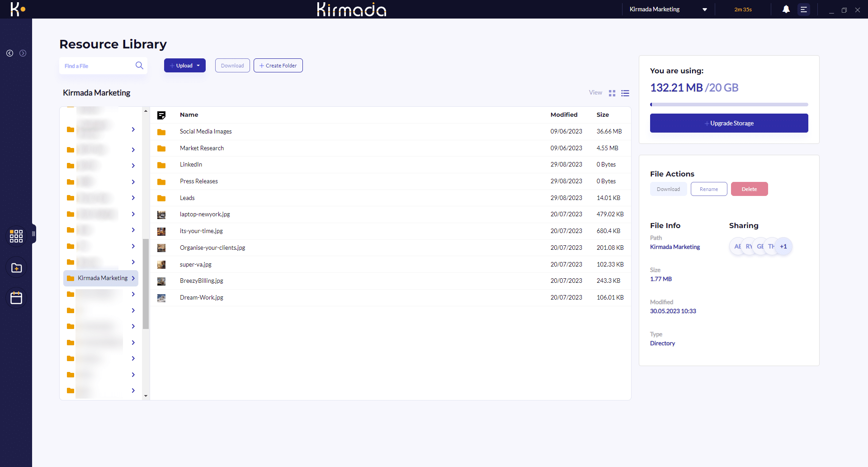Sort by the Size column header
Screen dimensions: 868x467
coord(603,115)
